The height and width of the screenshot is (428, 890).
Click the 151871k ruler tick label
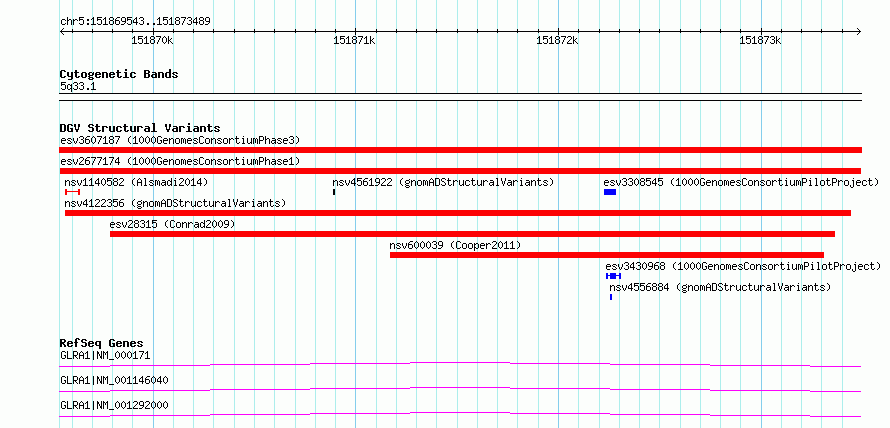pos(354,40)
